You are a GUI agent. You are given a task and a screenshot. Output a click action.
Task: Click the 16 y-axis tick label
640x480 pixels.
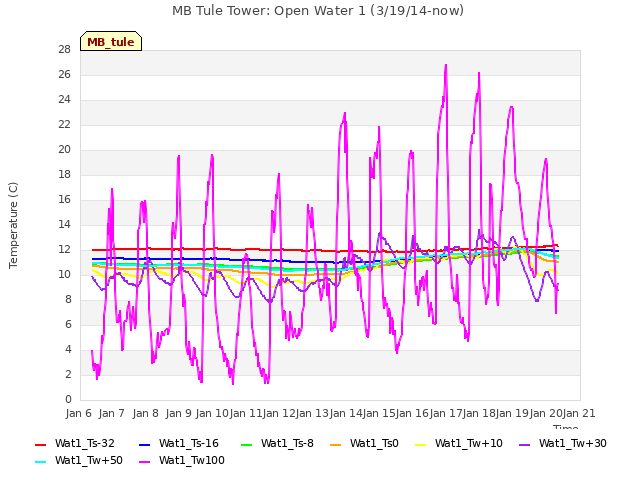tap(64, 199)
